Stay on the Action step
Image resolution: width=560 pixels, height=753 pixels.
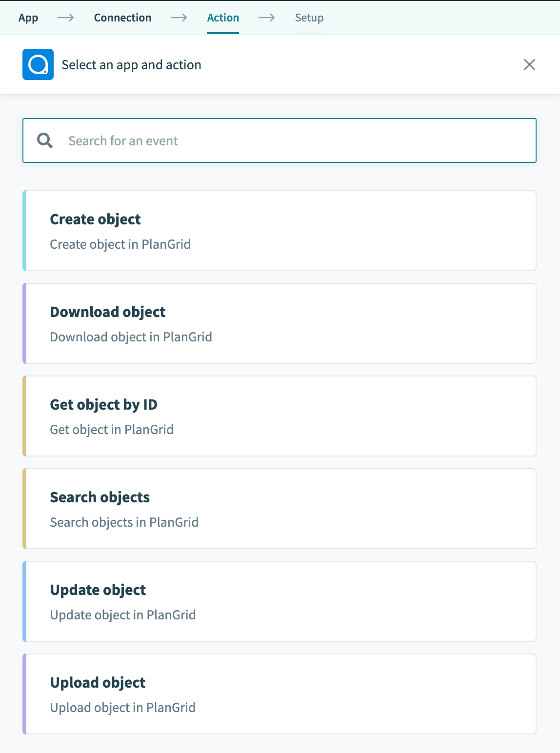(x=223, y=18)
